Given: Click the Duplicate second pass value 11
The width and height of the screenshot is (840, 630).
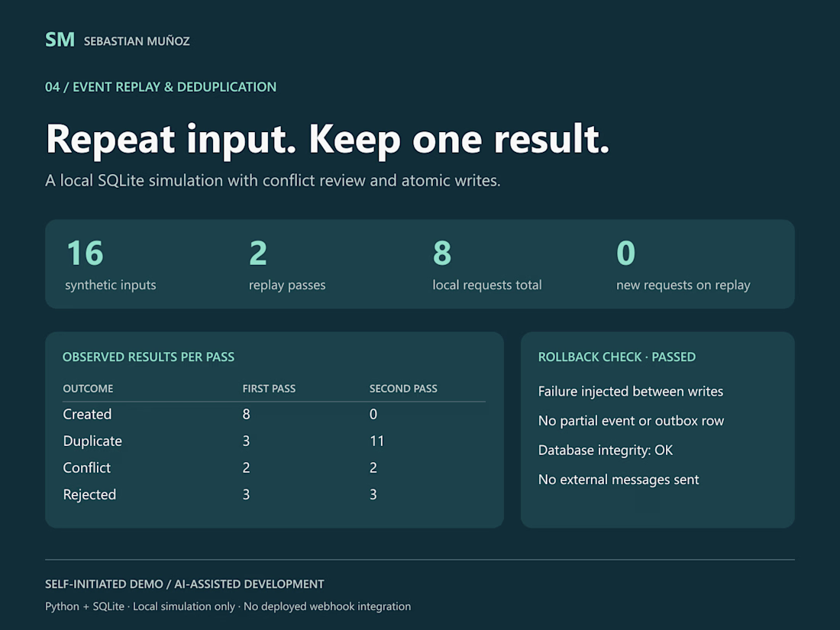Looking at the screenshot, I should 377,441.
